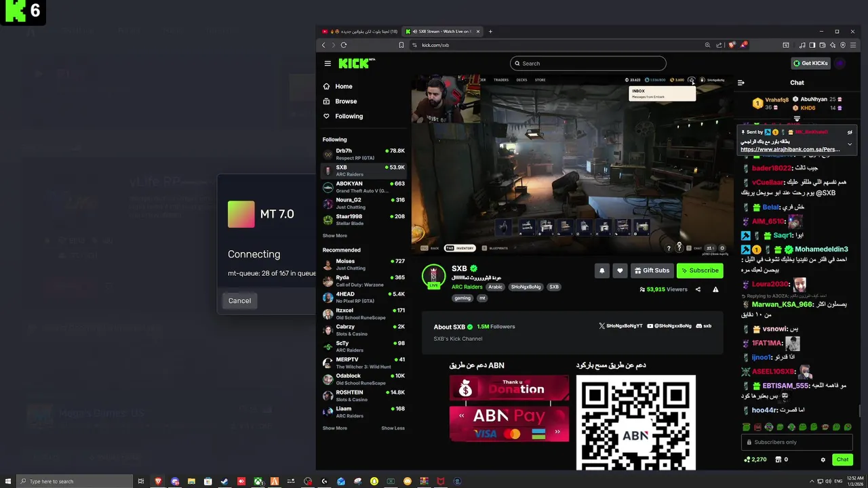Image resolution: width=868 pixels, height=488 pixels.
Task: Expand the gift leaderboard handle
Action: point(797,119)
